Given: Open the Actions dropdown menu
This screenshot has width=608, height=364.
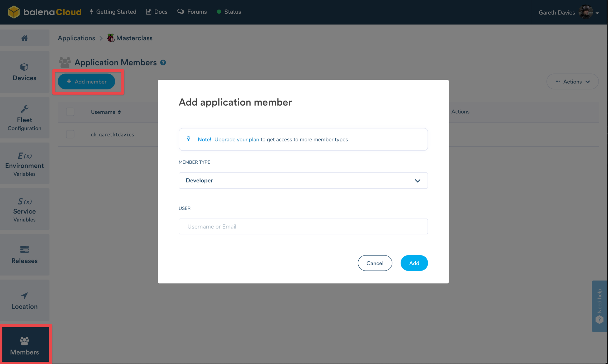Looking at the screenshot, I should [572, 82].
